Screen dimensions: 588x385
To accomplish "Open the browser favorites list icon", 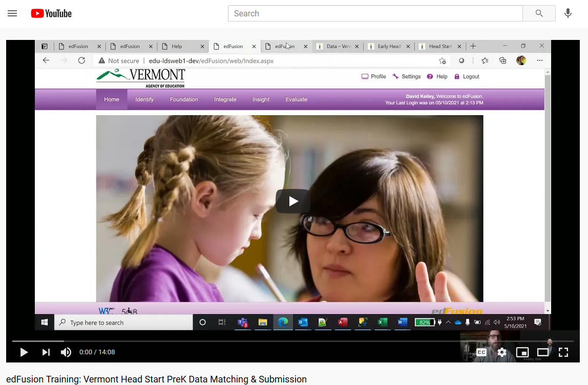I will (x=485, y=61).
